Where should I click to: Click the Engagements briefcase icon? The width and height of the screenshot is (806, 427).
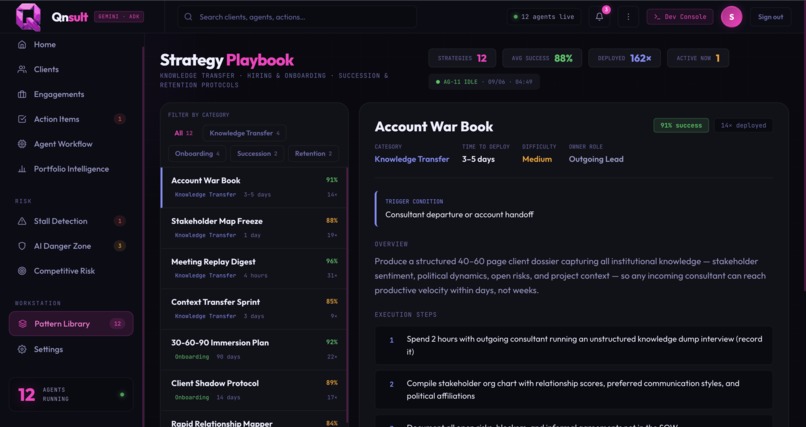click(x=22, y=95)
